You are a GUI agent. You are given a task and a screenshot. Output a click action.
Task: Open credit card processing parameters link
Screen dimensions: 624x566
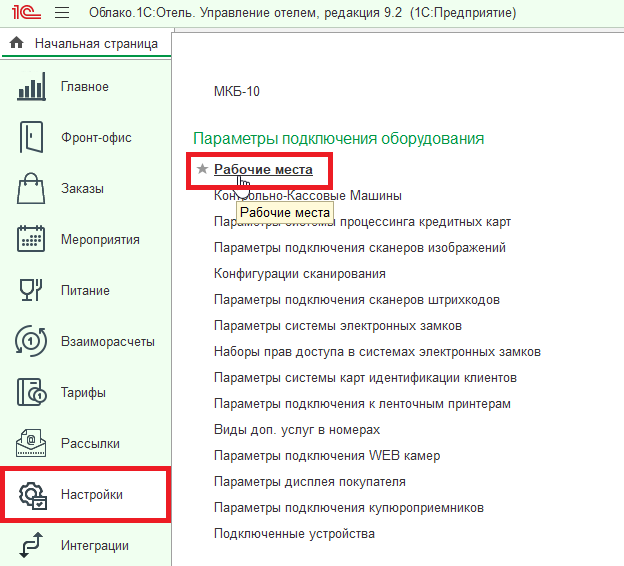[x=363, y=221]
